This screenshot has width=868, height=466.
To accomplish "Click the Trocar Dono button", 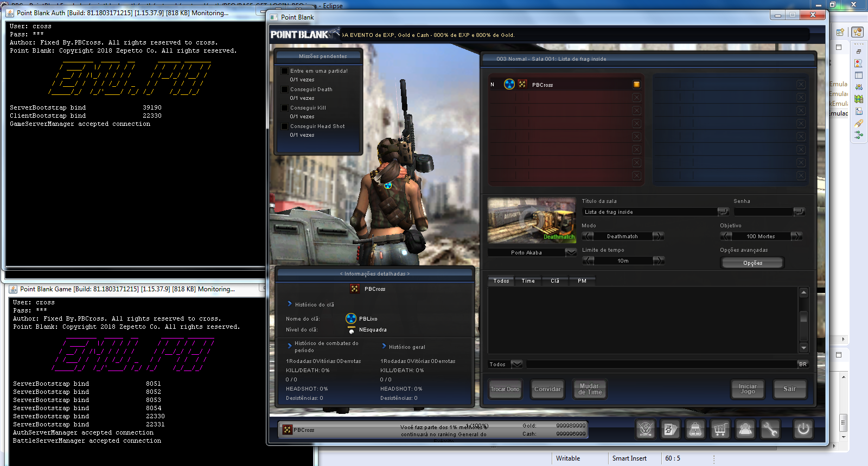I will pos(505,389).
